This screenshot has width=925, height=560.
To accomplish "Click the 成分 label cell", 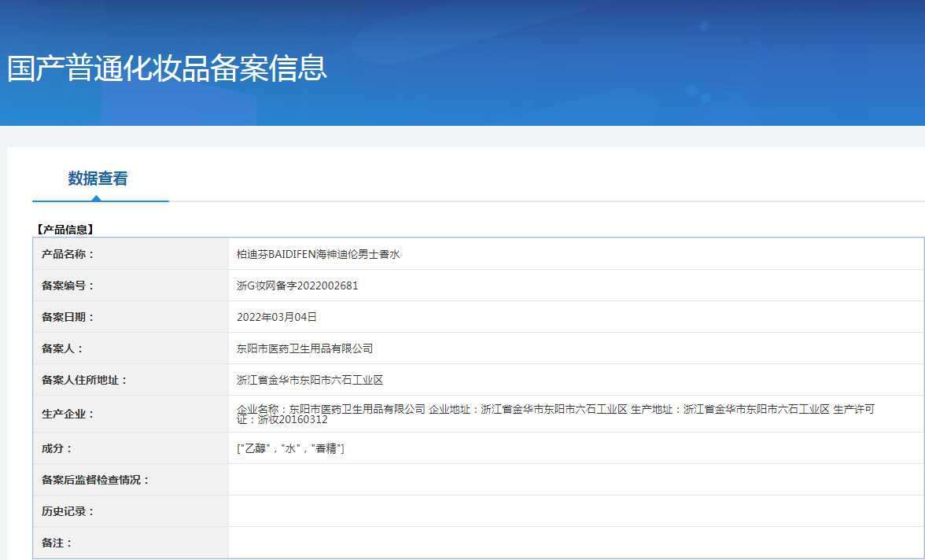I will [x=131, y=448].
